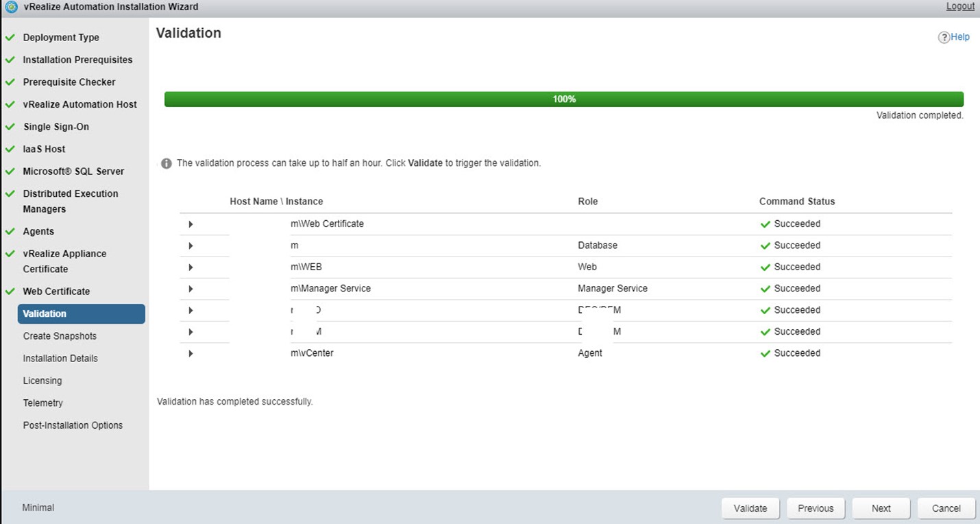
Task: Expand the m\Web Certificate row
Action: [191, 224]
